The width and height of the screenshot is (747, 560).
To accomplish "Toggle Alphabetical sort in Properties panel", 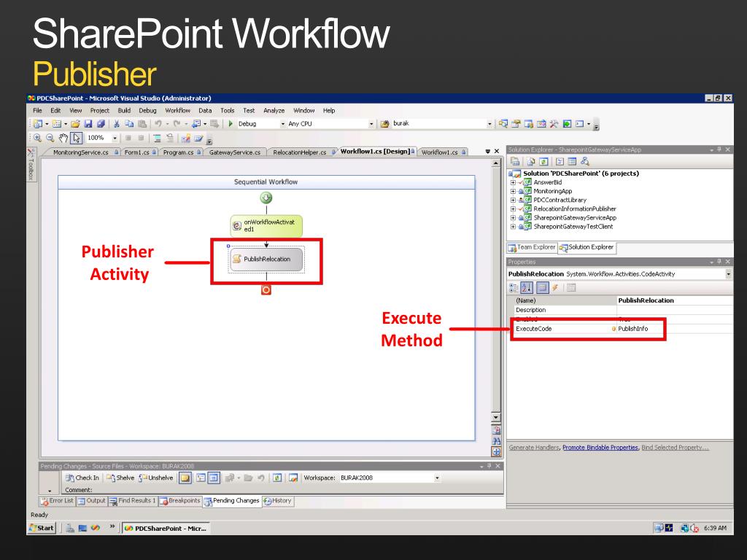I will click(x=527, y=287).
